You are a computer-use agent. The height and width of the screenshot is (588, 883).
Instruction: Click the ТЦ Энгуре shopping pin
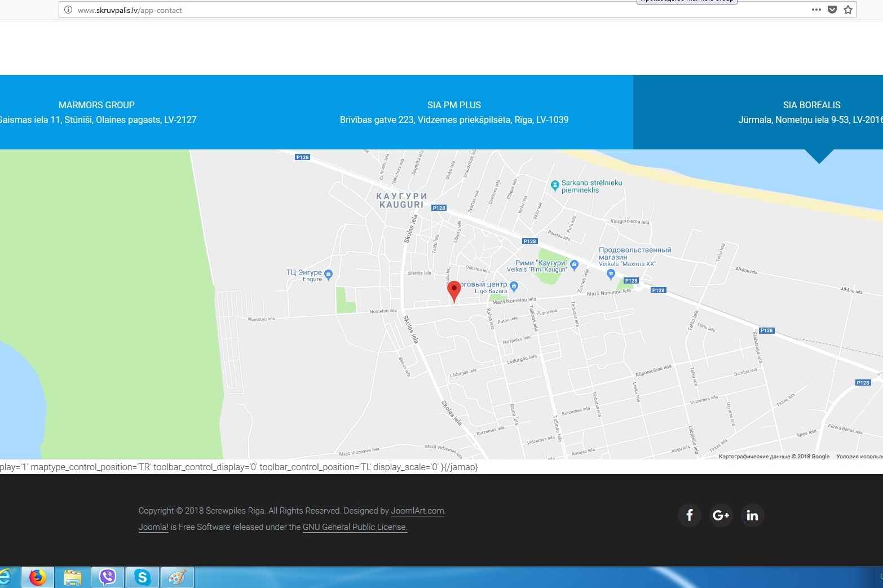[328, 274]
